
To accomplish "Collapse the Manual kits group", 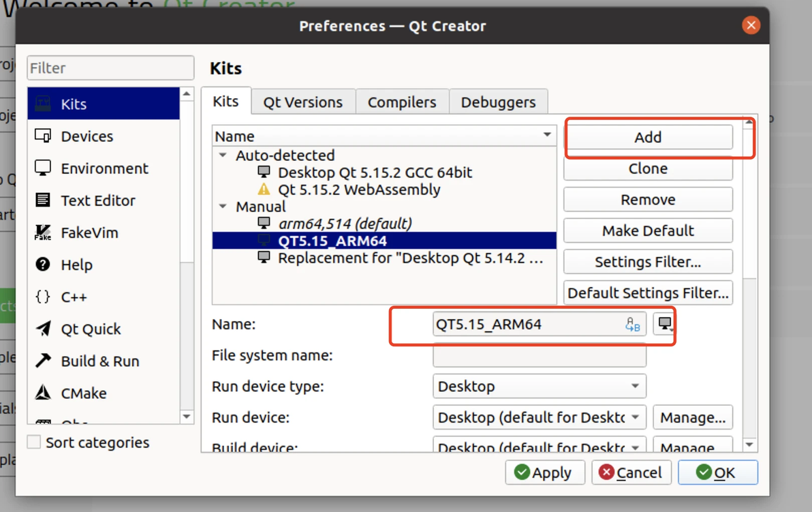I will [x=223, y=207].
